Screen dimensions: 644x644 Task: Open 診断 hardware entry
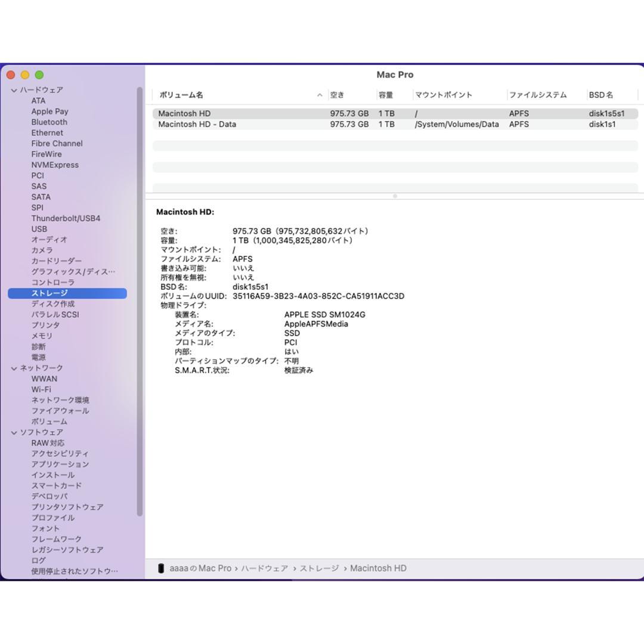click(x=38, y=346)
